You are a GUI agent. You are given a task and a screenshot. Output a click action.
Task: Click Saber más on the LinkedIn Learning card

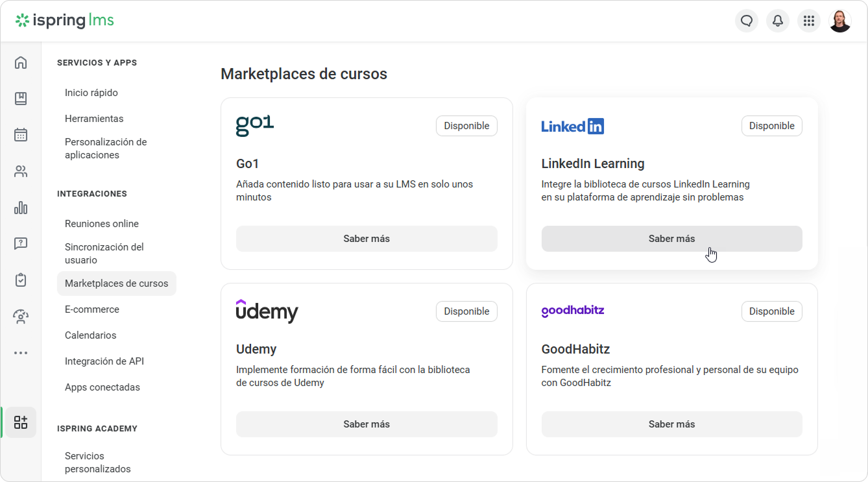pyautogui.click(x=672, y=239)
